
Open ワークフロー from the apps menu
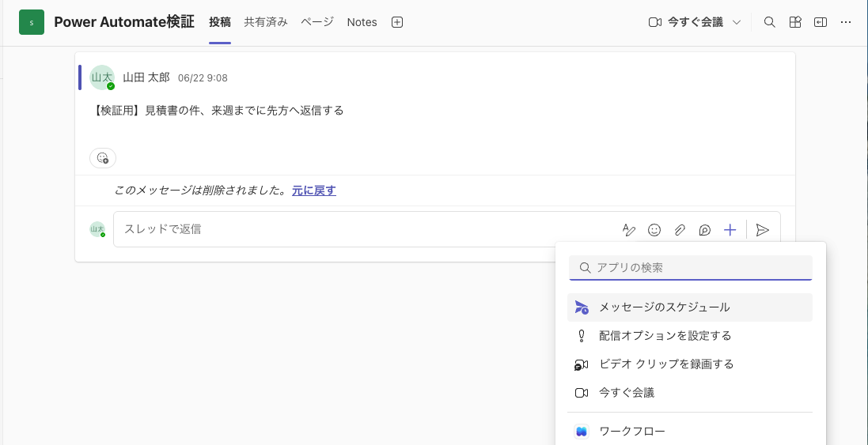tap(690, 432)
